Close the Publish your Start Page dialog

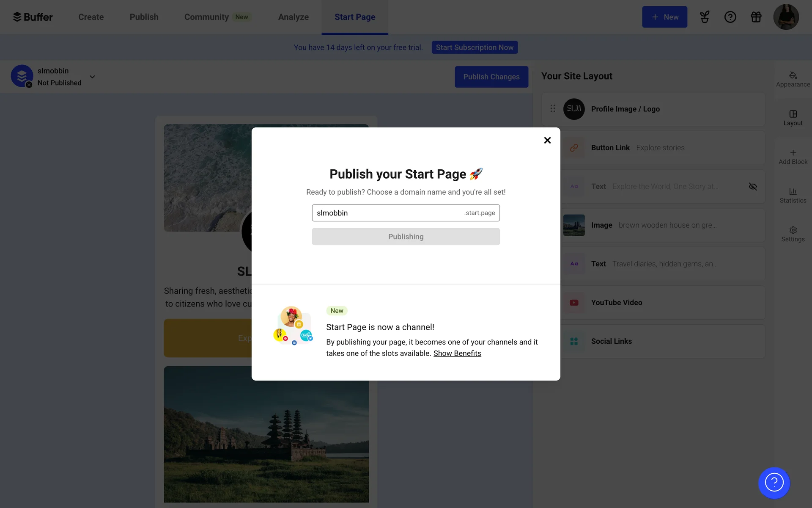coord(547,140)
